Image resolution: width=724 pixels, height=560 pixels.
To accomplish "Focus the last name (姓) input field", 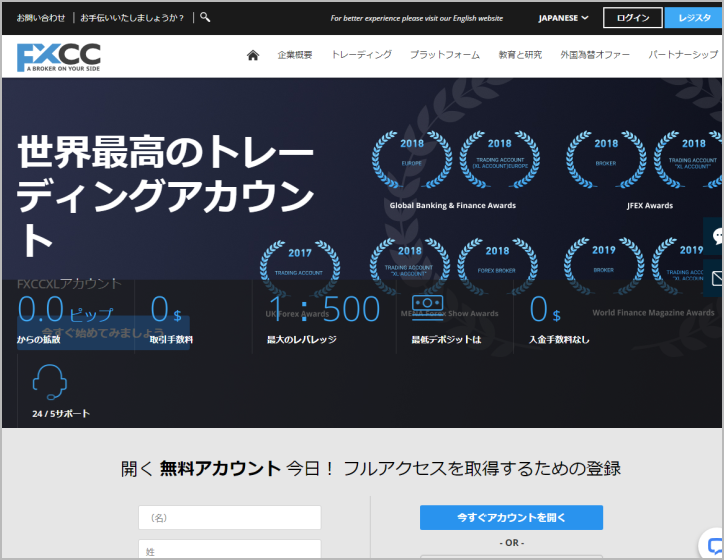I will (x=229, y=550).
